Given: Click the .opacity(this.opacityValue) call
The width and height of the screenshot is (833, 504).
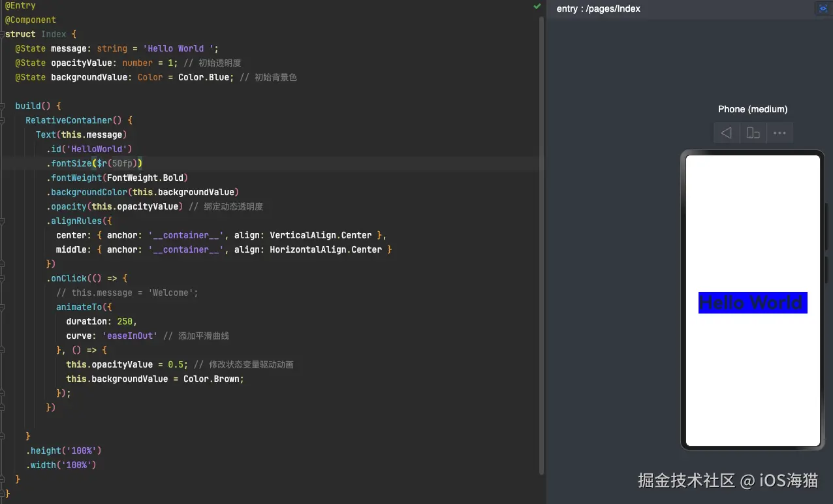Looking at the screenshot, I should [x=114, y=206].
